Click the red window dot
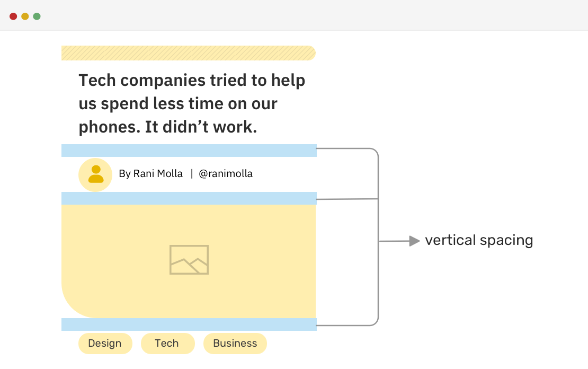Image resolution: width=588 pixels, height=369 pixels. click(x=13, y=16)
